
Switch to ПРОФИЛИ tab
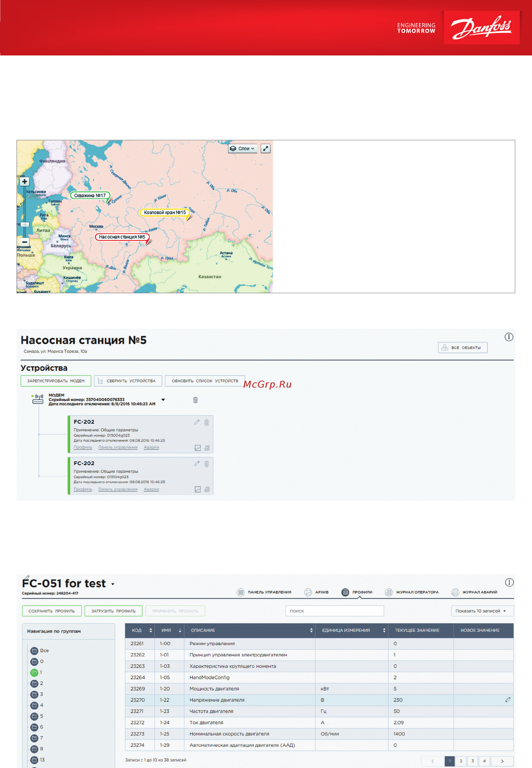[x=357, y=592]
